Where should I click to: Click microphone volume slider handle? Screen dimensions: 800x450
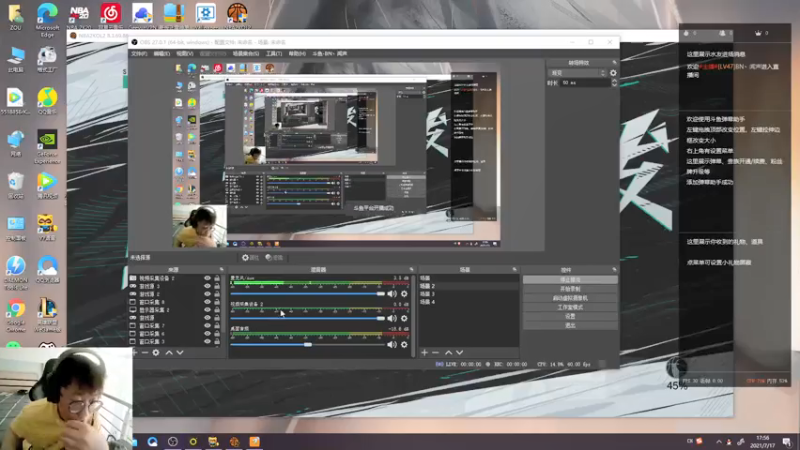[x=381, y=294]
